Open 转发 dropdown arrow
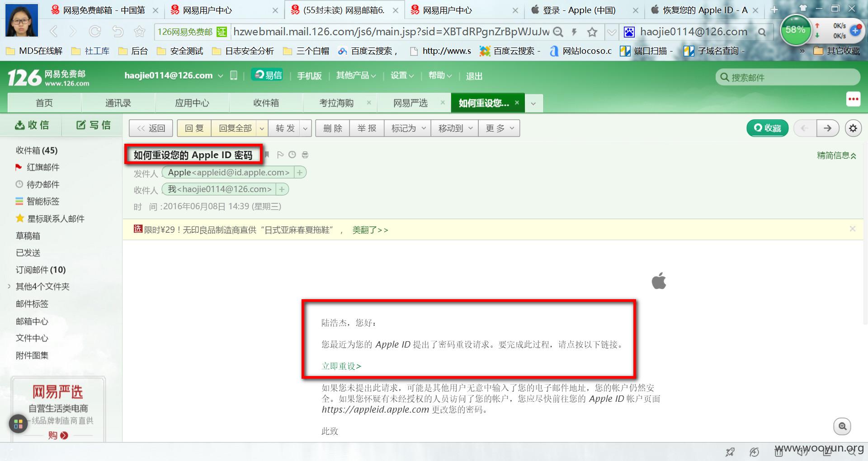 [x=305, y=128]
